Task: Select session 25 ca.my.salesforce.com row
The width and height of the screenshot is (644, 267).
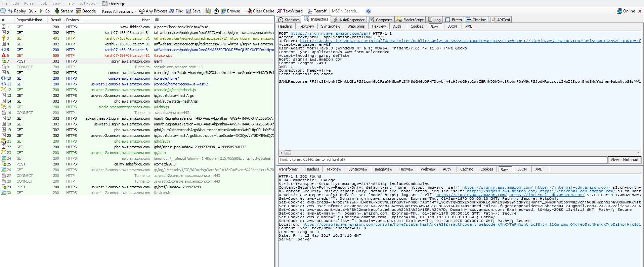Action: [137, 164]
